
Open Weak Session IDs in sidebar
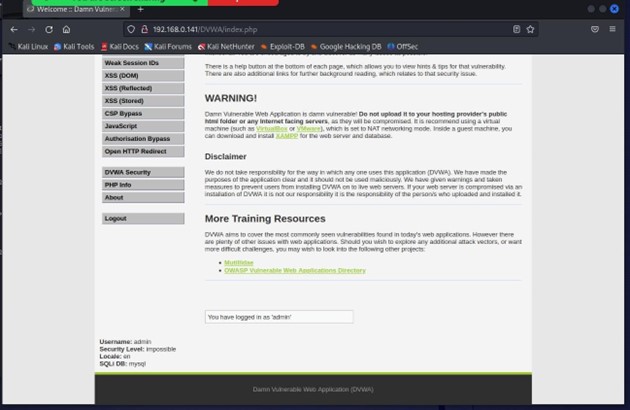pyautogui.click(x=143, y=63)
